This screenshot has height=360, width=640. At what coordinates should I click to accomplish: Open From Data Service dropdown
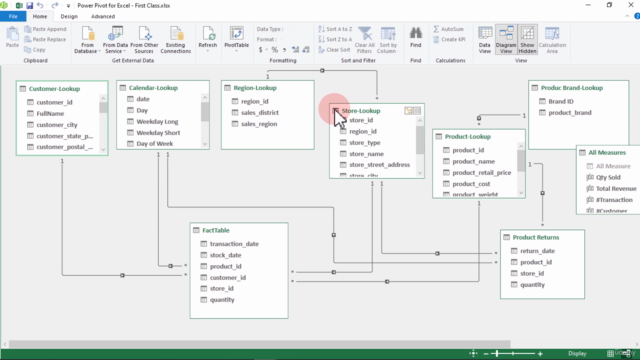(x=115, y=40)
